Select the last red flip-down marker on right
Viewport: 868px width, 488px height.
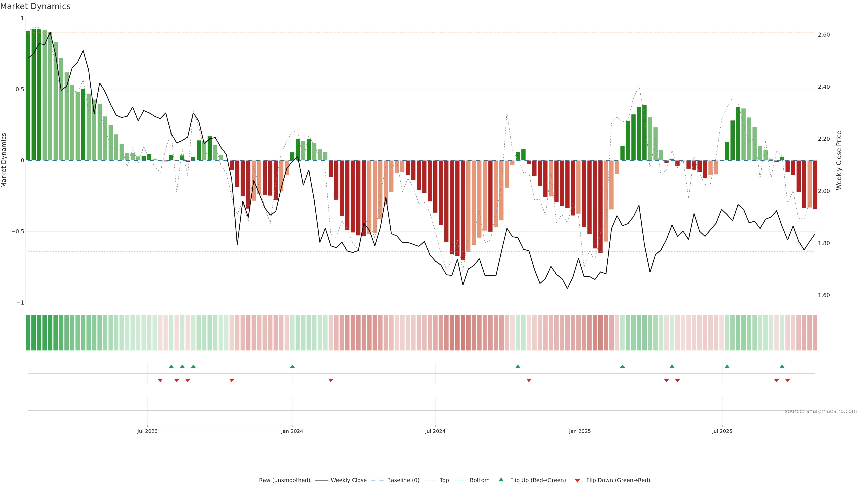788,380
